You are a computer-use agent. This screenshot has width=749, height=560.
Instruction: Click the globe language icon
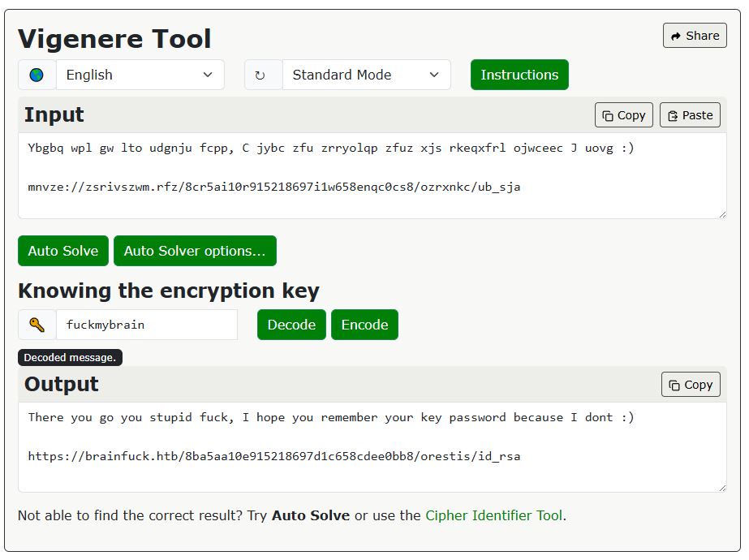37,75
